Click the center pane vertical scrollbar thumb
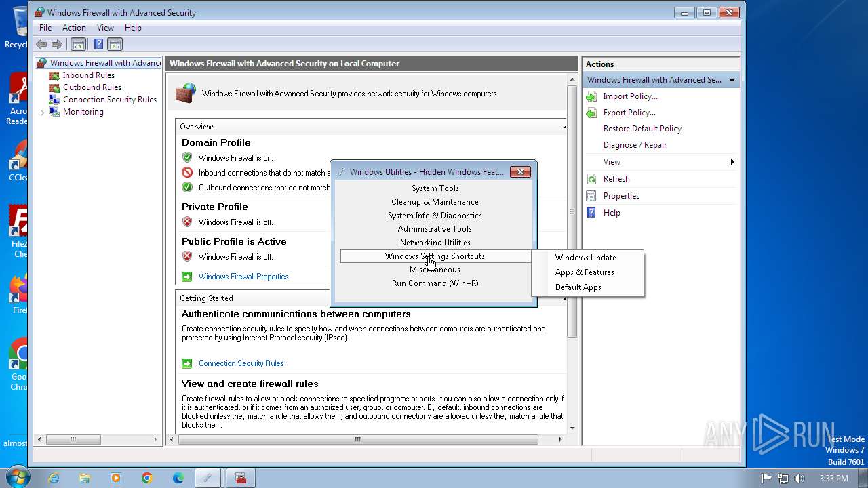 pos(572,211)
